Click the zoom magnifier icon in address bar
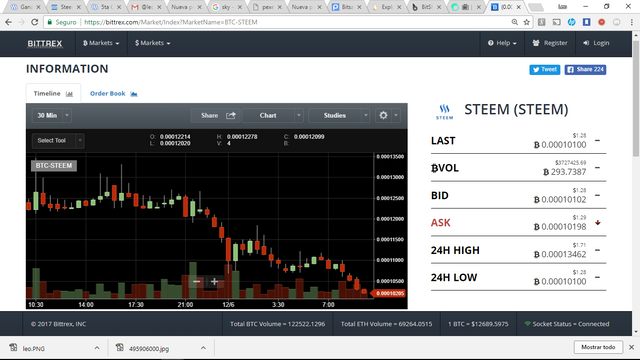 (x=514, y=22)
